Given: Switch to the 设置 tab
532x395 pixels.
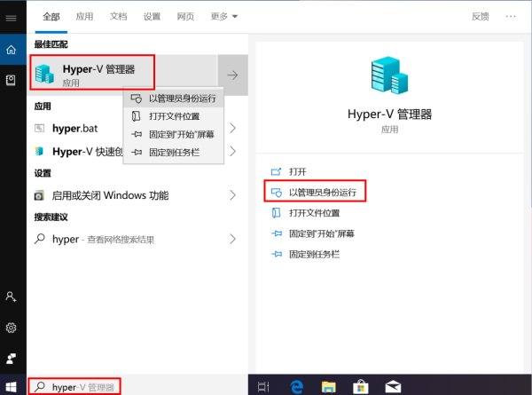Looking at the screenshot, I should pyautogui.click(x=152, y=16).
